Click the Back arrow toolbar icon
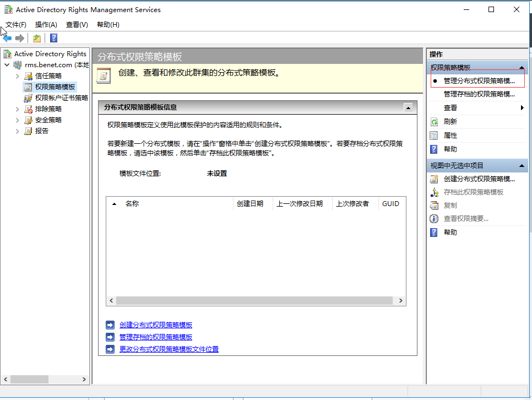The width and height of the screenshot is (532, 400). pos(7,38)
